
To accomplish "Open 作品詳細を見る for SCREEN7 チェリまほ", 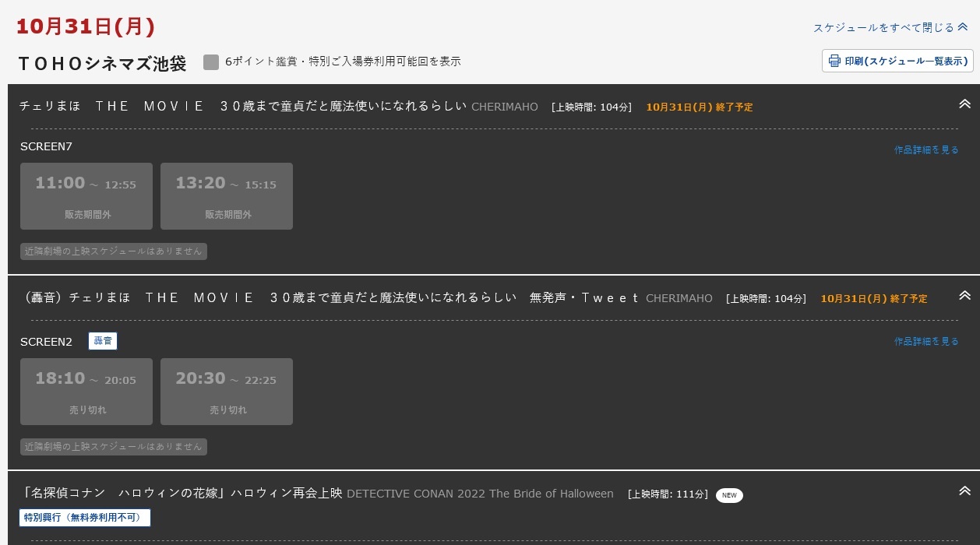I will [926, 150].
